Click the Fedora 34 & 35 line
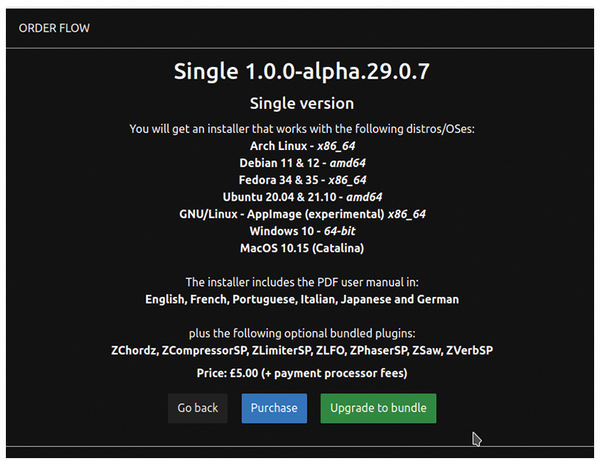Image resolution: width=600 pixels, height=464 pixels. tap(302, 180)
